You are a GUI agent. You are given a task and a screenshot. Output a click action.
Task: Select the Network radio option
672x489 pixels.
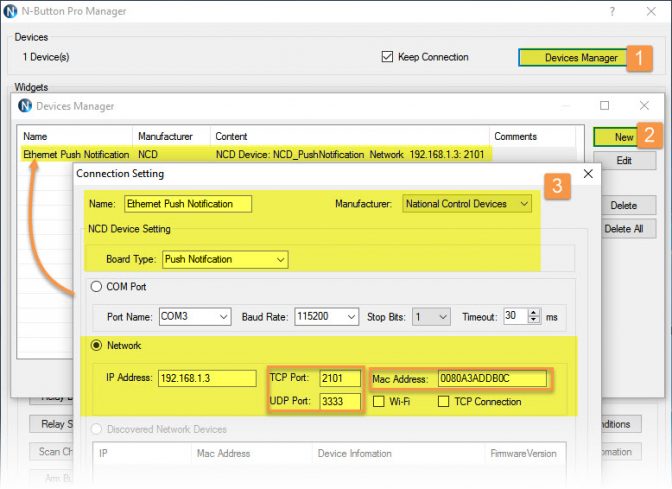pyautogui.click(x=97, y=345)
